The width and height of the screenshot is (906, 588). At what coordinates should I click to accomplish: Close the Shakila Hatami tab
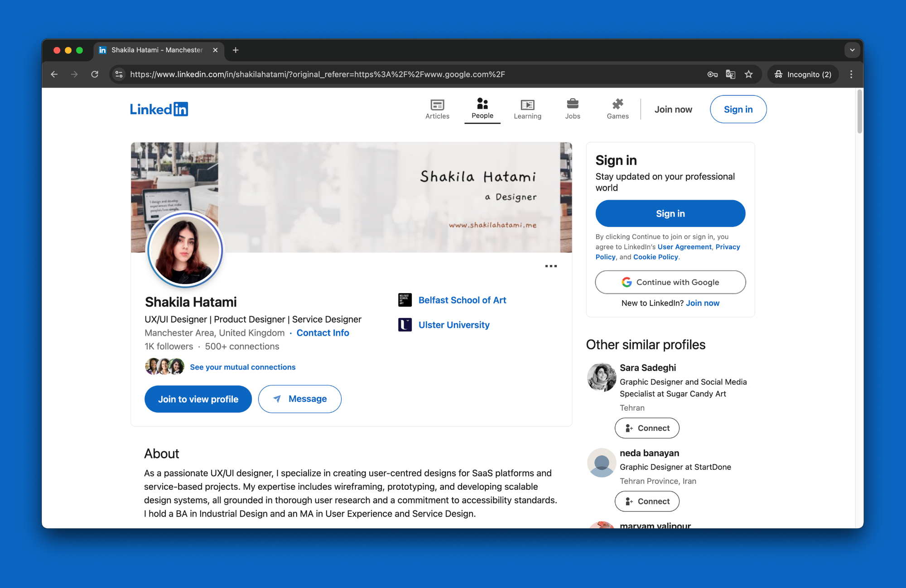tap(215, 50)
